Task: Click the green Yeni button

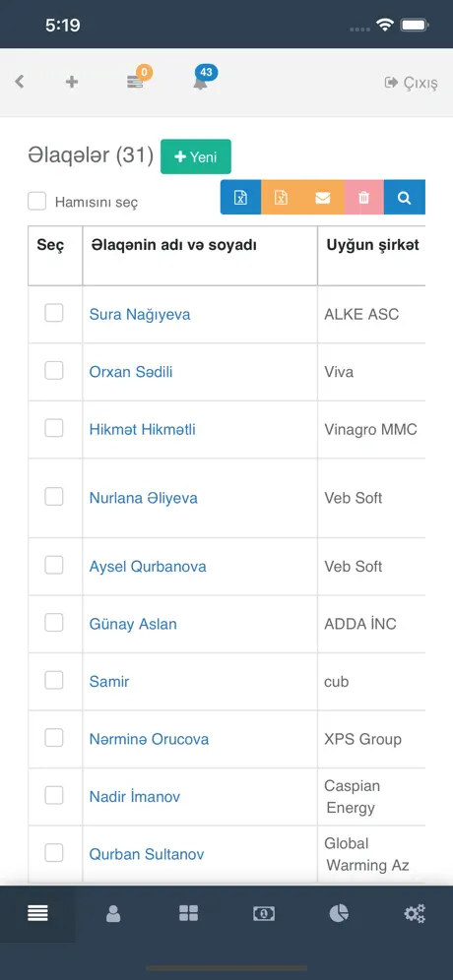Action: pyautogui.click(x=196, y=156)
